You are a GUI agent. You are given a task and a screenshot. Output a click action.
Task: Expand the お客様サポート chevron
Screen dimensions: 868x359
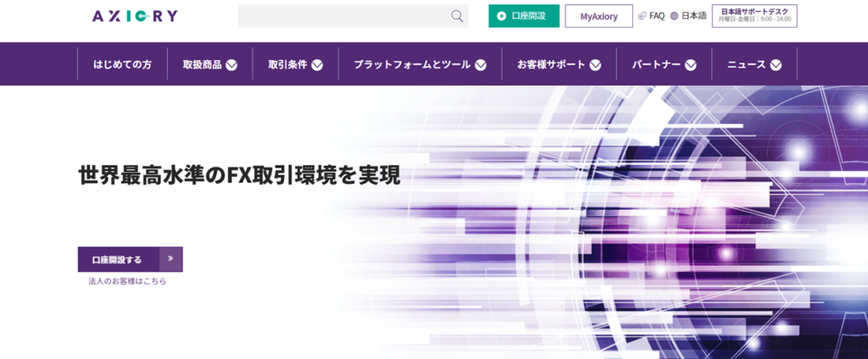click(595, 65)
